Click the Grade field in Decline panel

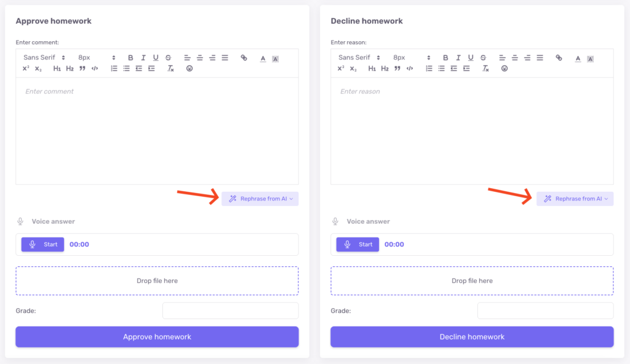point(545,311)
